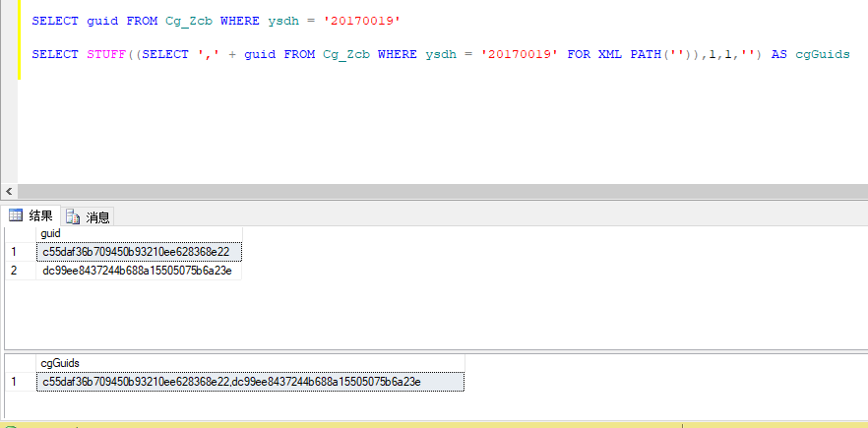868x428 pixels.
Task: Click the top-left corner of guid grid
Action: (x=21, y=233)
